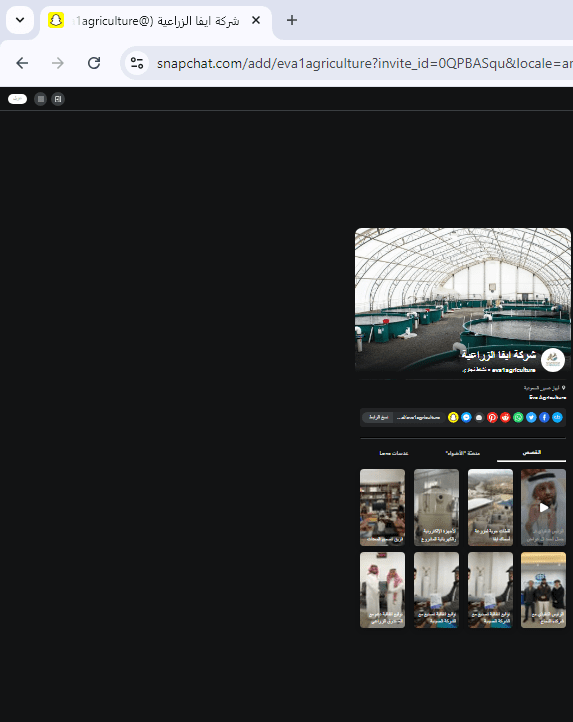Click the round profile avatar logo

[x=552, y=360]
